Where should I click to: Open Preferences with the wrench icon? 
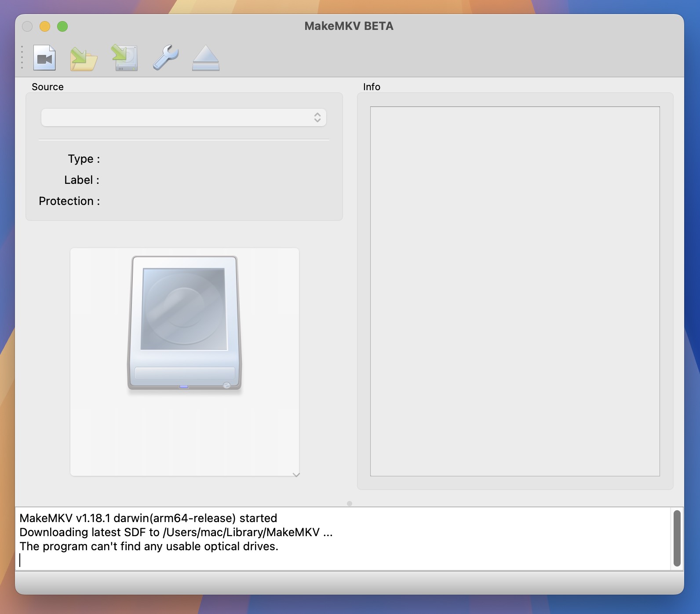[x=165, y=58]
